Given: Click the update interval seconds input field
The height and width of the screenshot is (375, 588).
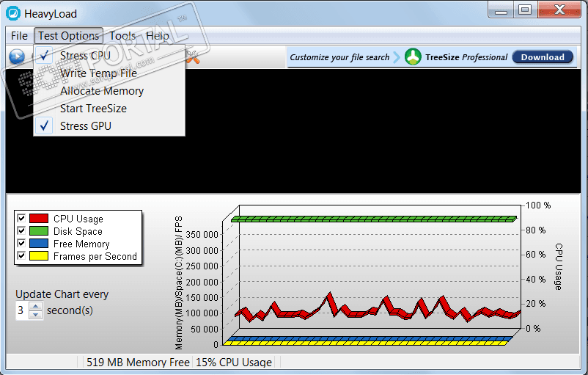Looking at the screenshot, I should click(22, 310).
